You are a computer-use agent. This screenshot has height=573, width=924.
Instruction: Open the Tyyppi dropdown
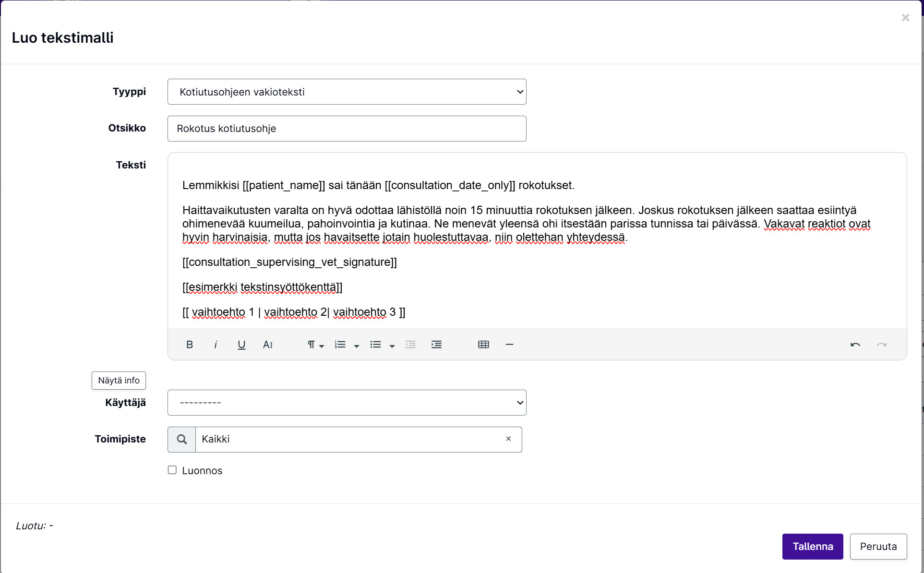tap(347, 92)
